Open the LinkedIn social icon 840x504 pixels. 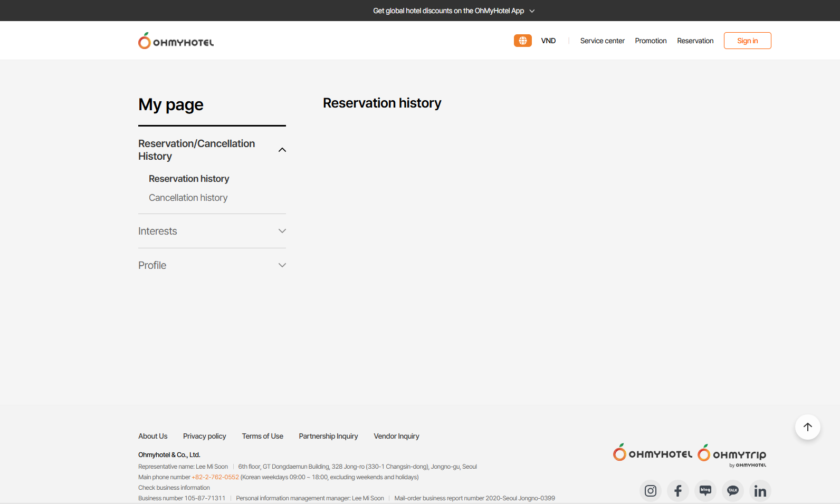pos(760,491)
